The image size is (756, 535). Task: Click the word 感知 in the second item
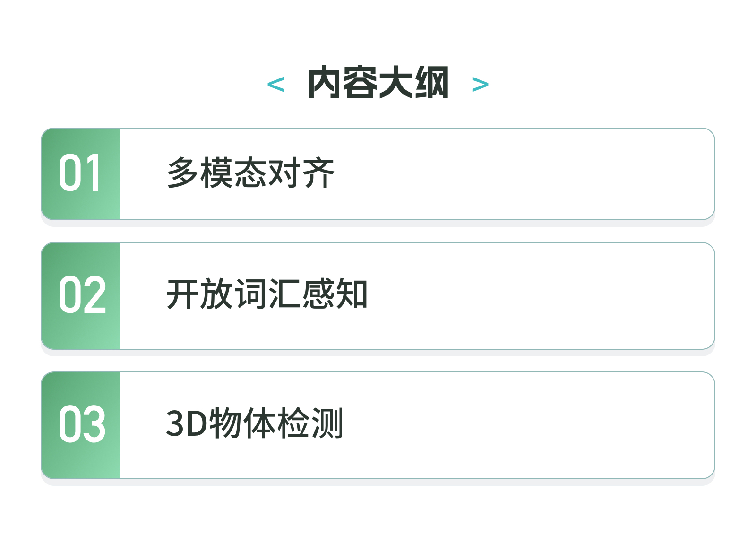coord(335,294)
